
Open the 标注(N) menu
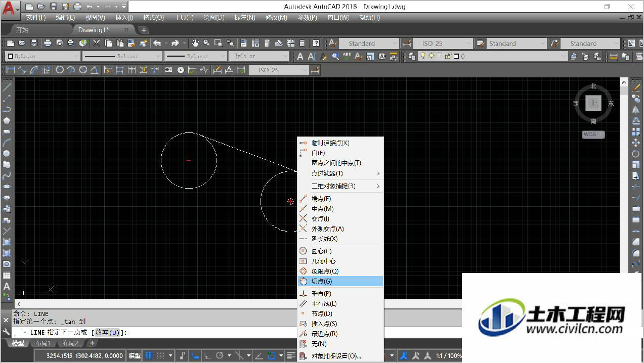(244, 17)
